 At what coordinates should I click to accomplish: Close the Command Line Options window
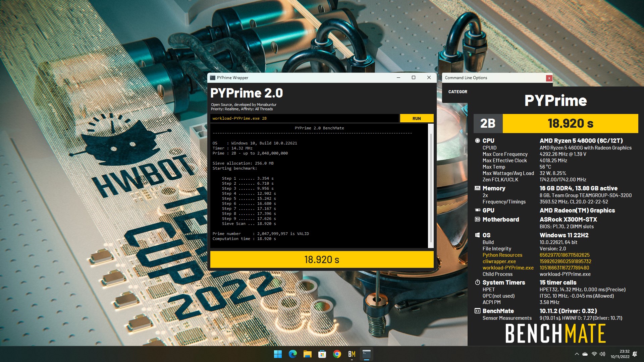[549, 78]
